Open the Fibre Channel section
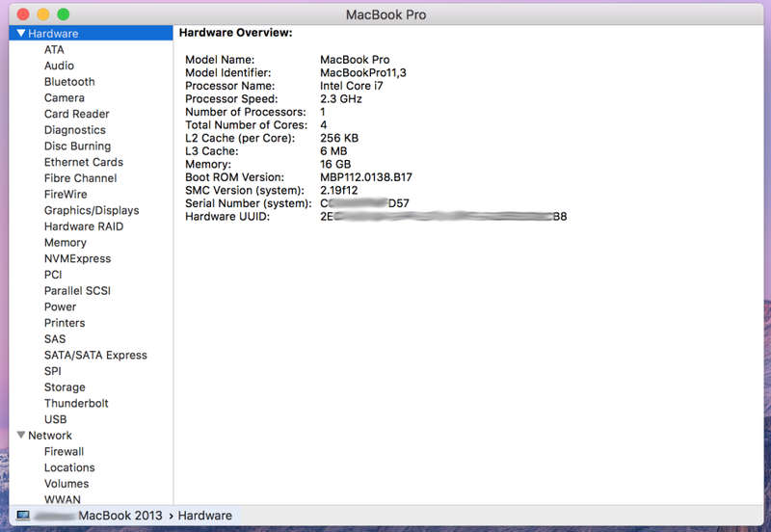The height and width of the screenshot is (532, 771). point(81,178)
